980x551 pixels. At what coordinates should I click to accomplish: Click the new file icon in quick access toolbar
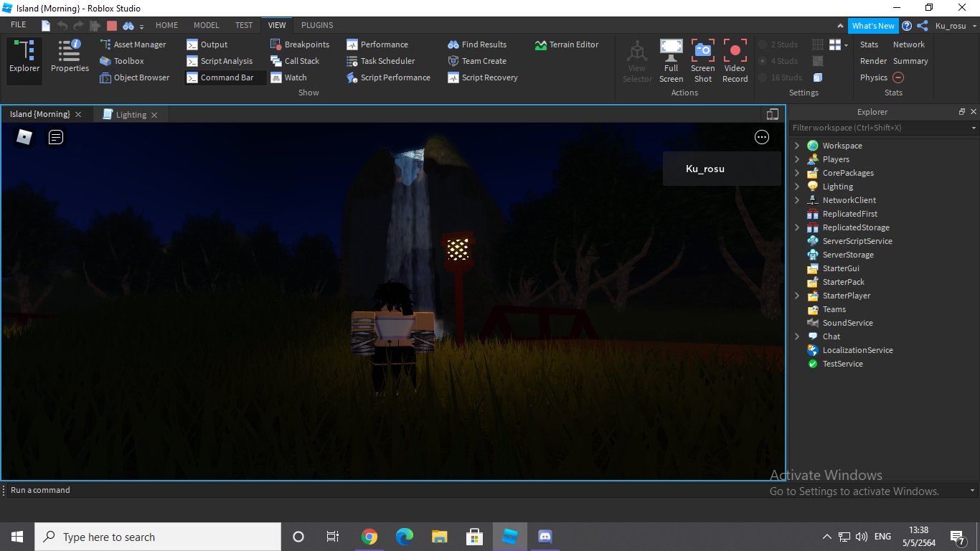pyautogui.click(x=46, y=26)
